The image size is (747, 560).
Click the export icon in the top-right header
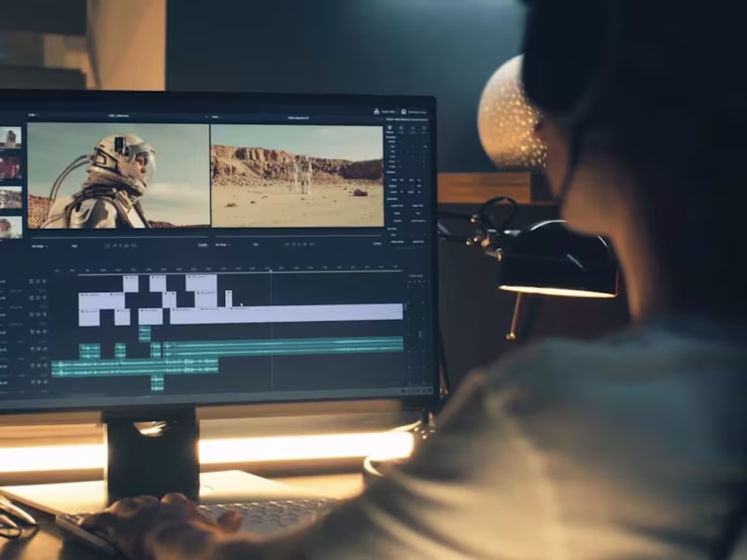[376, 111]
